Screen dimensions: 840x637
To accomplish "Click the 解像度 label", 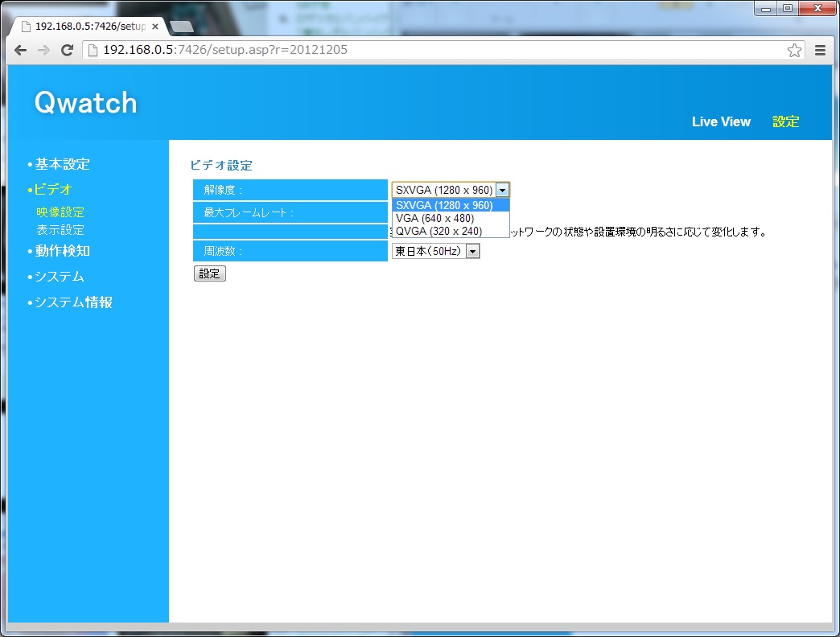I will [223, 190].
